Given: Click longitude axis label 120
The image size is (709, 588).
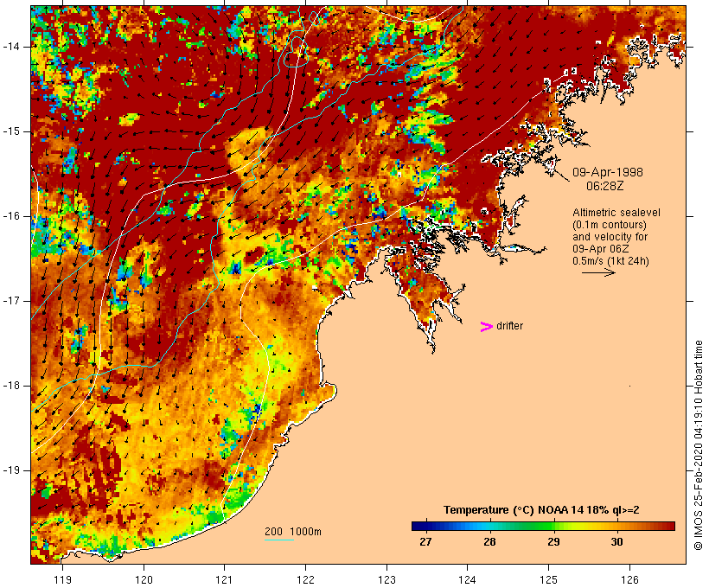Looking at the screenshot, I should click(x=144, y=580).
